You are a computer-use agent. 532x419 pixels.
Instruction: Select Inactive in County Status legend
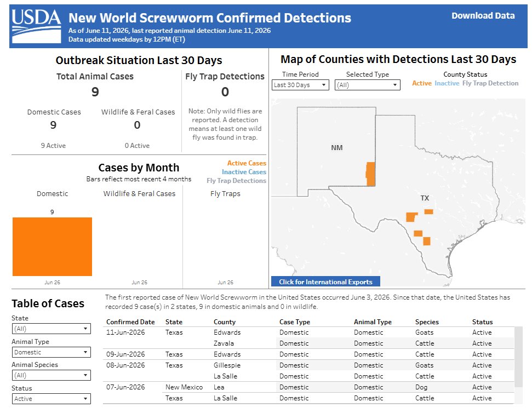(447, 83)
